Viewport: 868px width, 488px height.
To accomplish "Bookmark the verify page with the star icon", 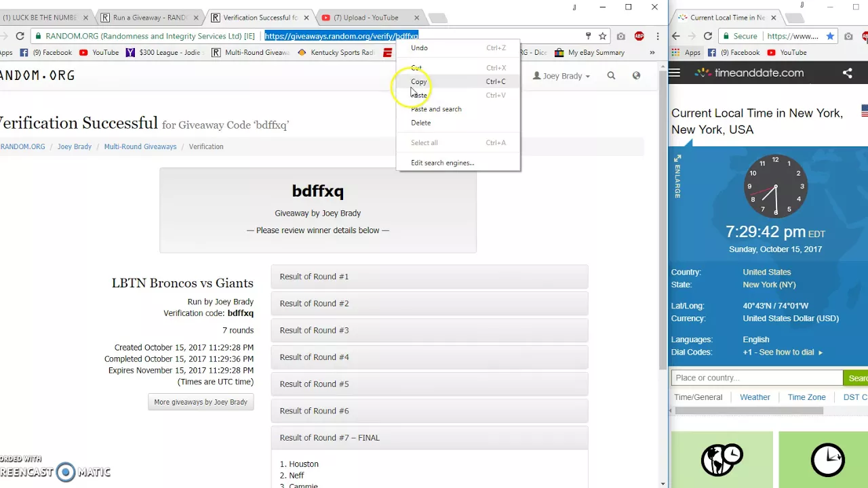I will 602,36.
